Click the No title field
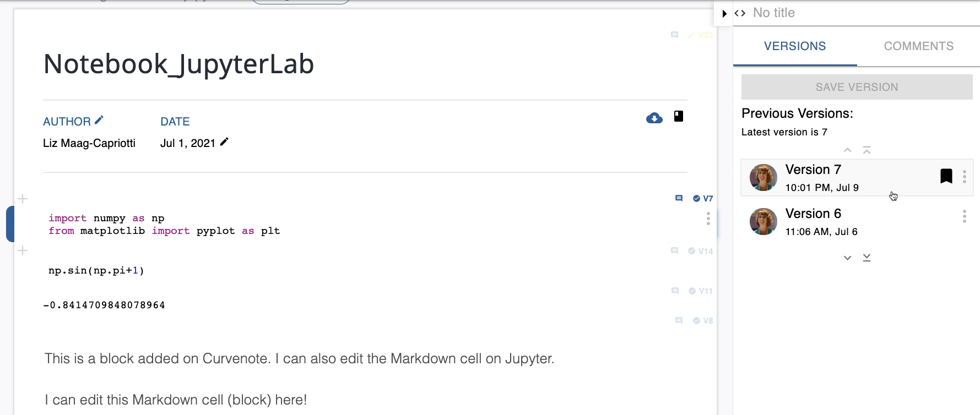The width and height of the screenshot is (980, 415). (773, 13)
